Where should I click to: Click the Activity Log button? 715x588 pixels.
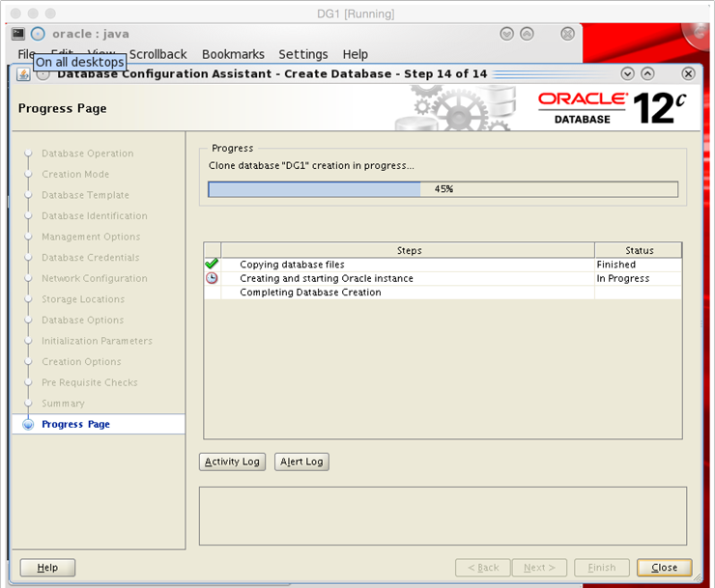point(232,462)
